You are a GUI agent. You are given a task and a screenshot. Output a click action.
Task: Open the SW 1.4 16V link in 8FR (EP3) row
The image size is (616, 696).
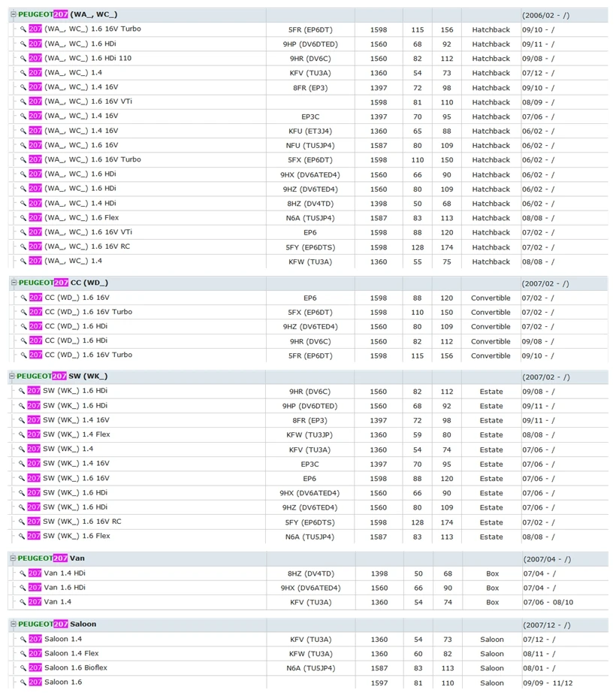68,420
